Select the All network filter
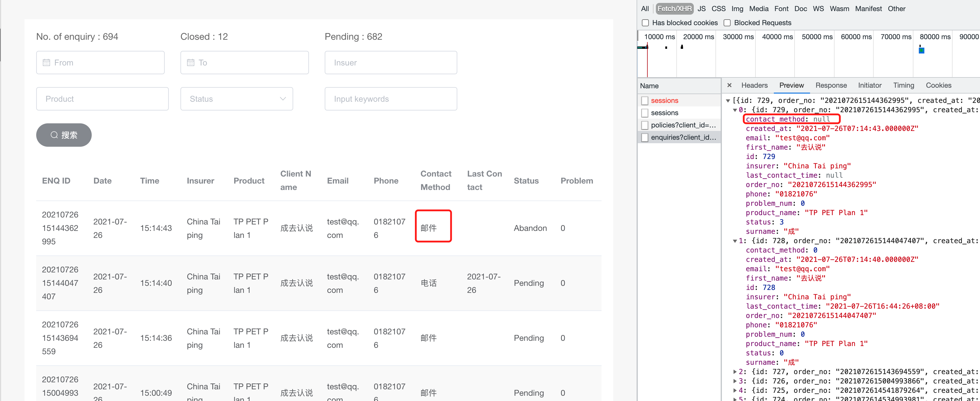Image resolution: width=980 pixels, height=401 pixels. [645, 8]
